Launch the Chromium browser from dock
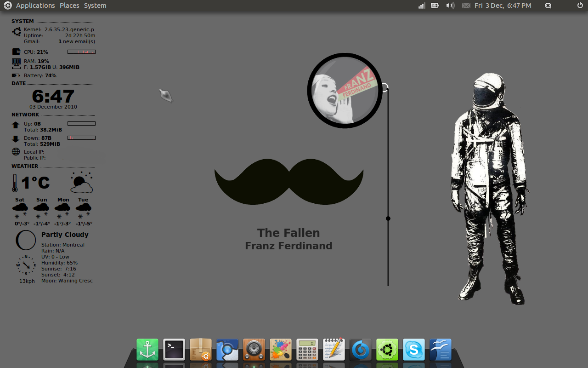This screenshot has height=368, width=588. [x=227, y=350]
